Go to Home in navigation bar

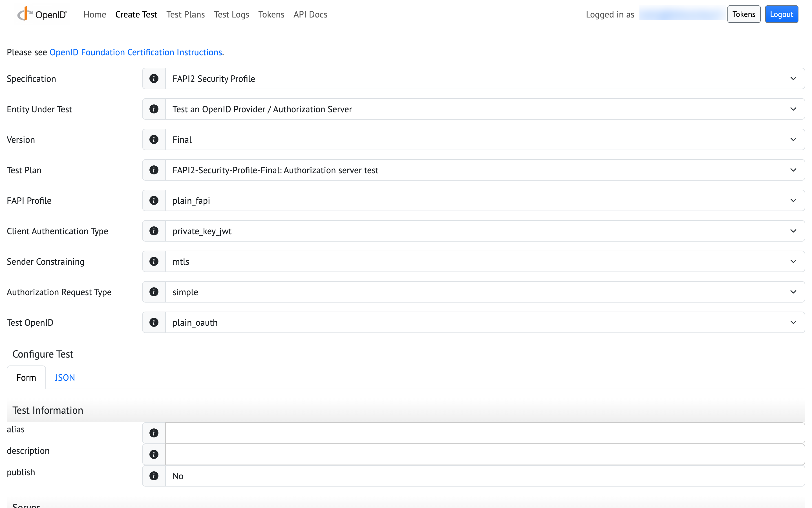pyautogui.click(x=95, y=14)
